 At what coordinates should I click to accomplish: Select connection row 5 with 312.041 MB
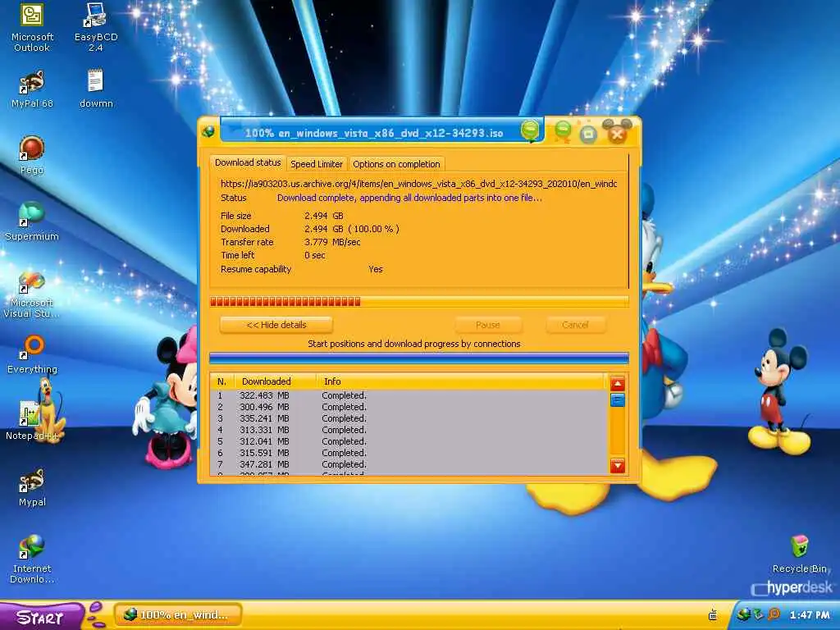pyautogui.click(x=409, y=441)
